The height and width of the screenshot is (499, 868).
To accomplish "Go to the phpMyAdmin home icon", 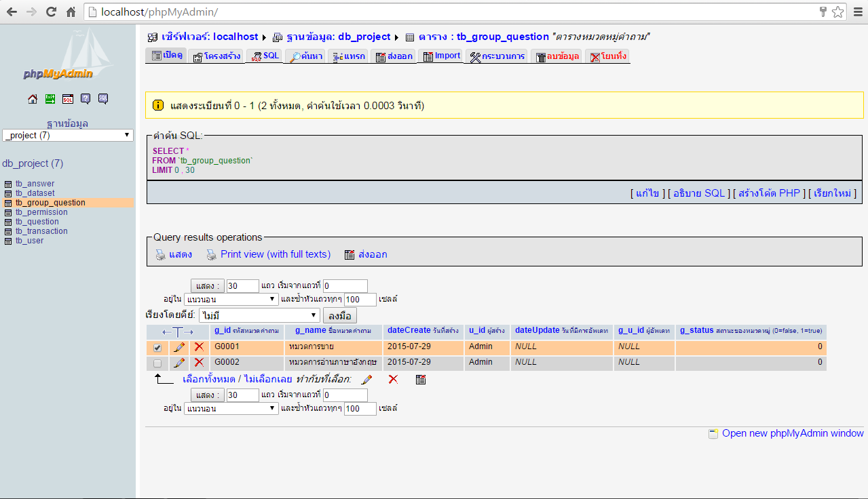I will (x=33, y=99).
